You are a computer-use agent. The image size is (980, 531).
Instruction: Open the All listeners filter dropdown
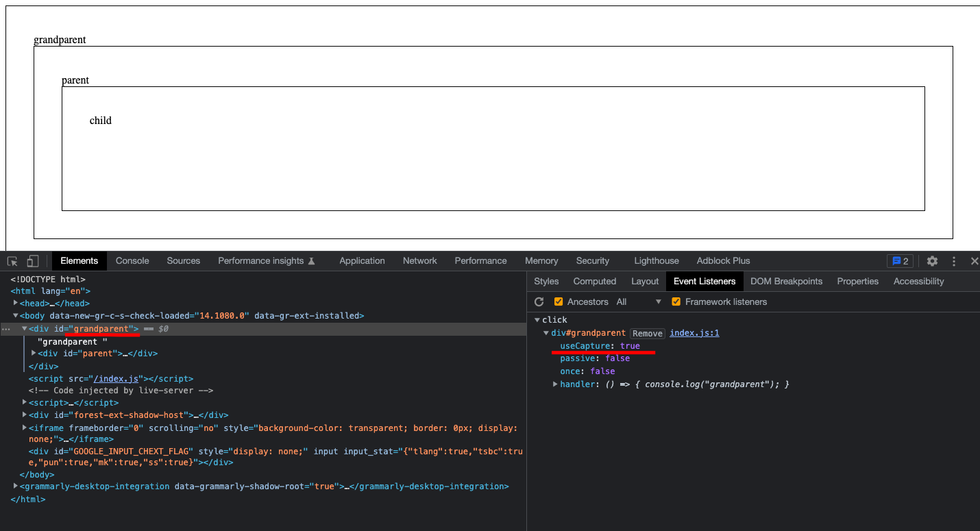point(639,301)
